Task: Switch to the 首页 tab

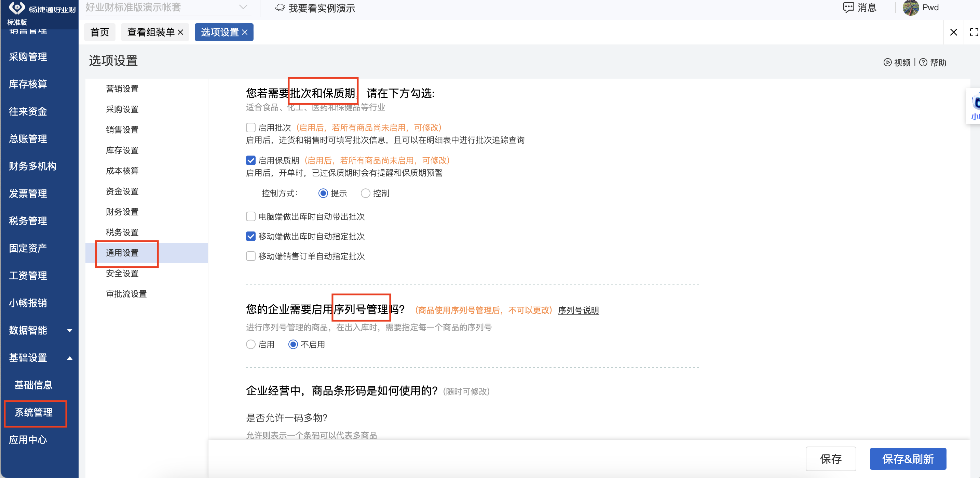Action: tap(100, 32)
